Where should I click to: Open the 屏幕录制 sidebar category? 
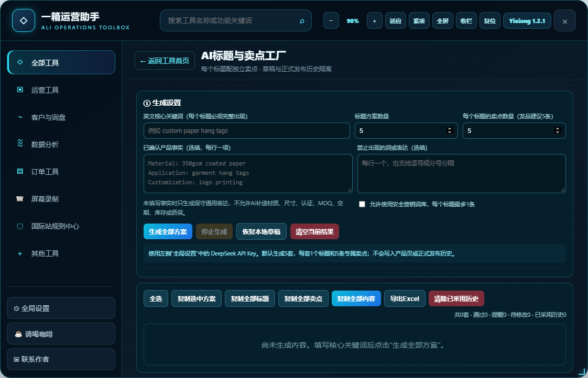(x=61, y=198)
